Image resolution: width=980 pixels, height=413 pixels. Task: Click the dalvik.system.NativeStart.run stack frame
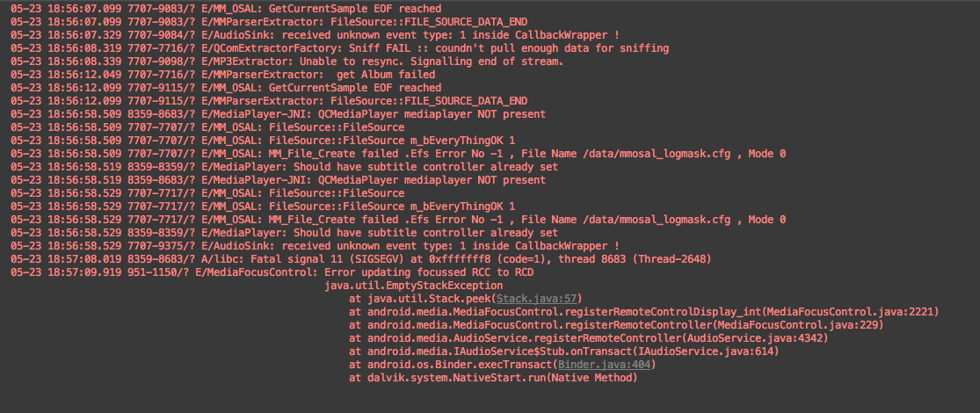pyautogui.click(x=492, y=378)
